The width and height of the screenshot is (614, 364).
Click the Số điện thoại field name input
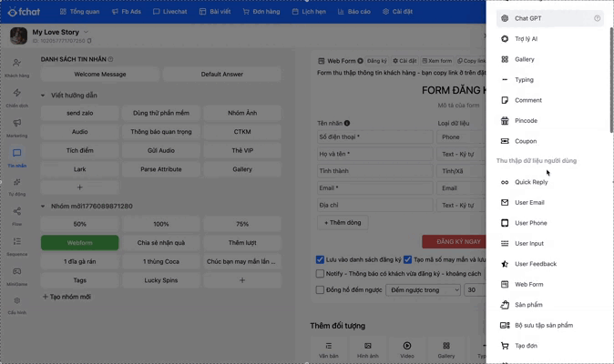(374, 136)
